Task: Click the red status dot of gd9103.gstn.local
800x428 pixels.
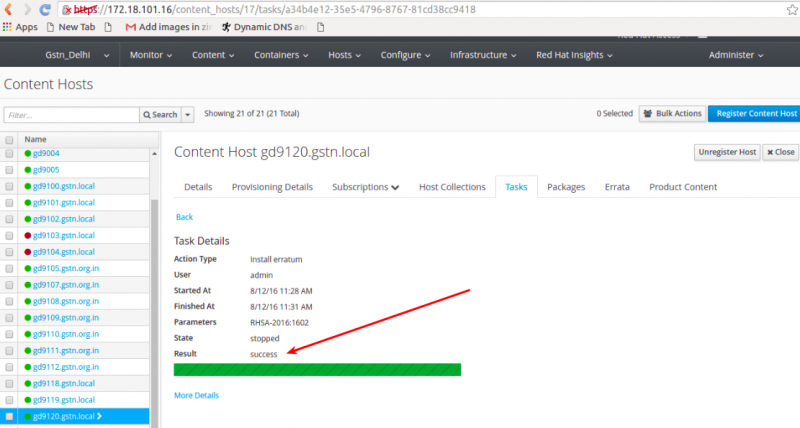Action: click(28, 235)
